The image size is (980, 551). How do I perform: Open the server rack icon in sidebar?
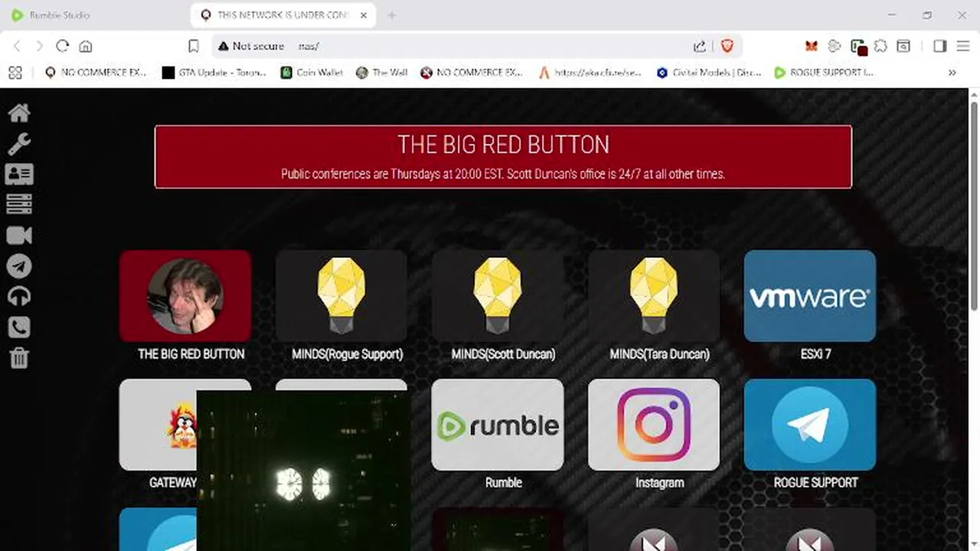point(19,204)
